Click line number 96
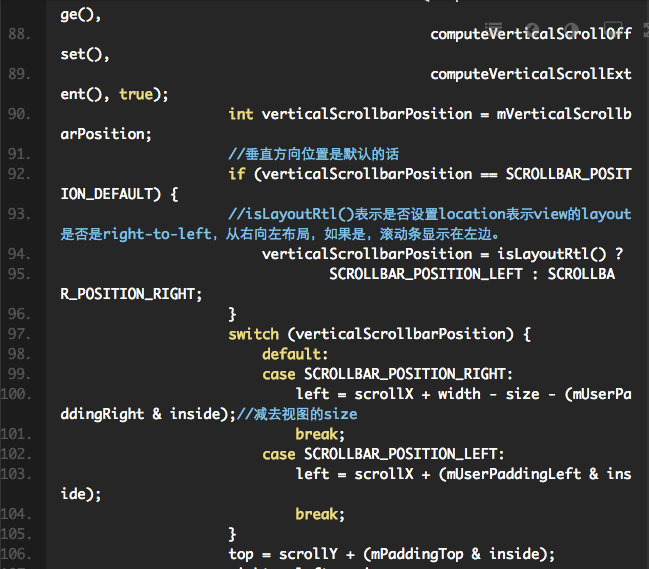 point(19,314)
